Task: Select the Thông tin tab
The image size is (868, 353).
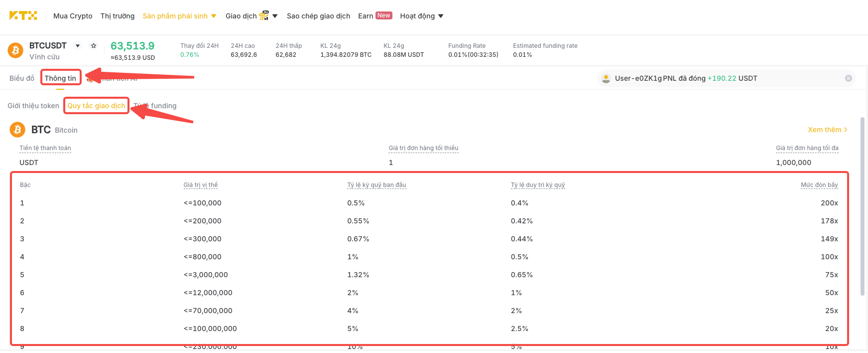Action: (60, 78)
